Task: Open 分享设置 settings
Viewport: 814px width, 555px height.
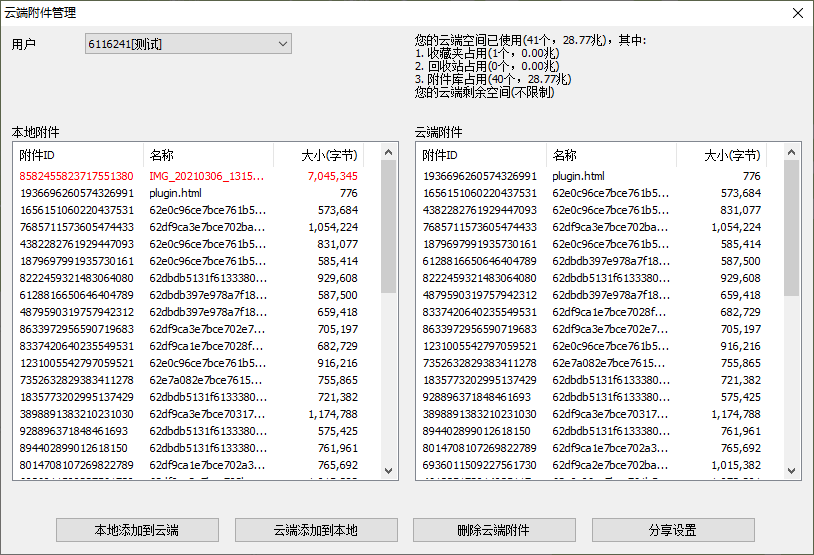Action: pyautogui.click(x=672, y=530)
